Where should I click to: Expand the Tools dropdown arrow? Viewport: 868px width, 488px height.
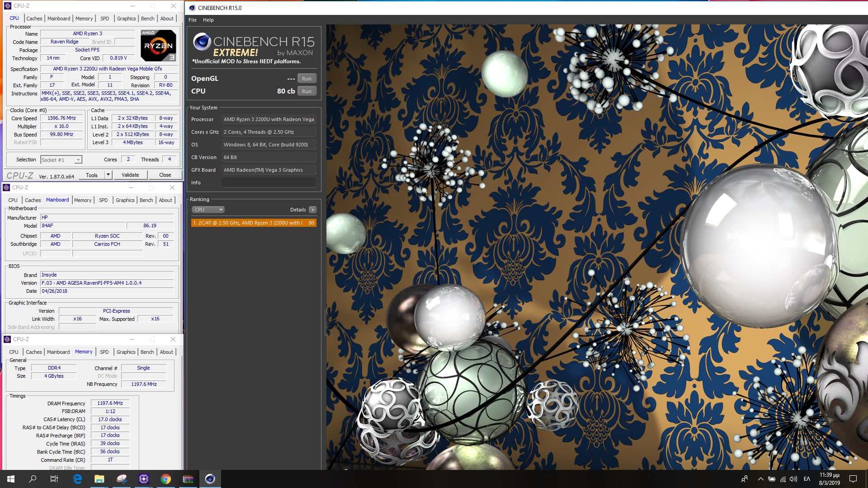pyautogui.click(x=108, y=175)
